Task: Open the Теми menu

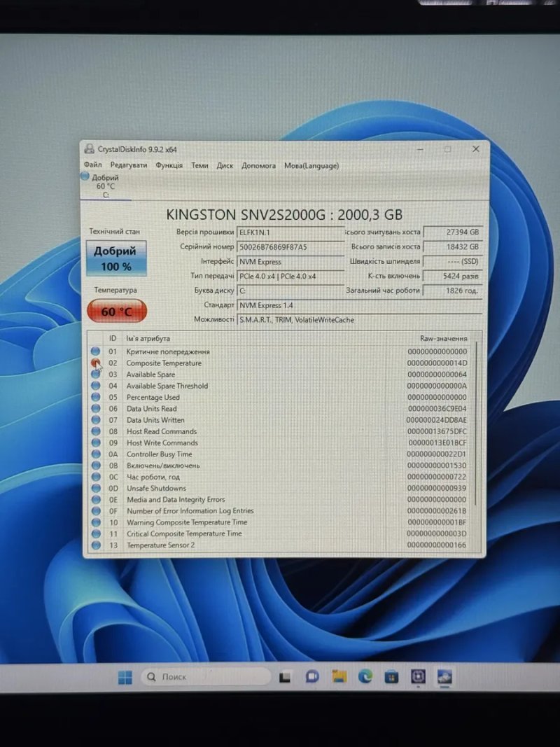Action: (199, 165)
